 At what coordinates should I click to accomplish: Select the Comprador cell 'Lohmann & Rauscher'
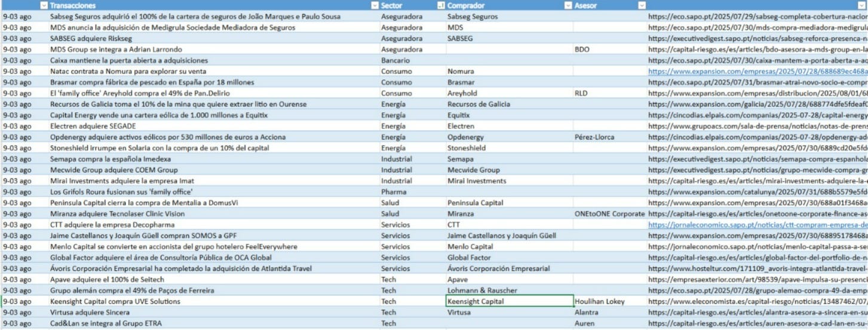[x=510, y=291]
